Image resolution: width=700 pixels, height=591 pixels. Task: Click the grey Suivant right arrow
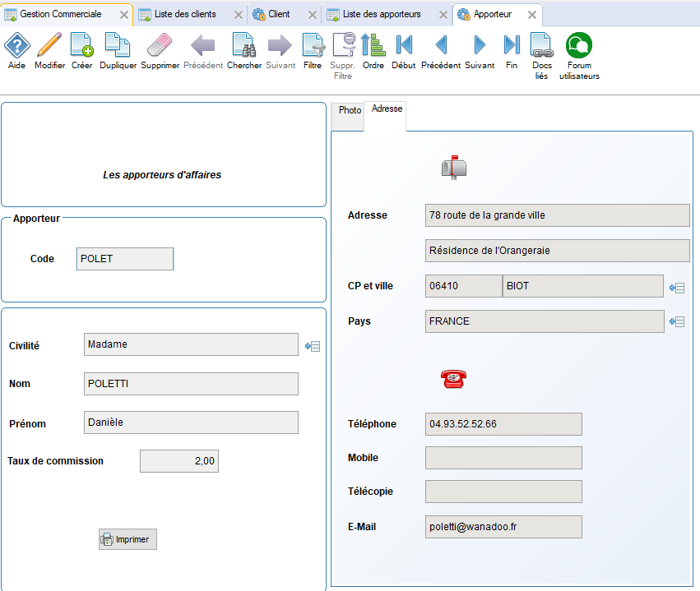(x=280, y=45)
